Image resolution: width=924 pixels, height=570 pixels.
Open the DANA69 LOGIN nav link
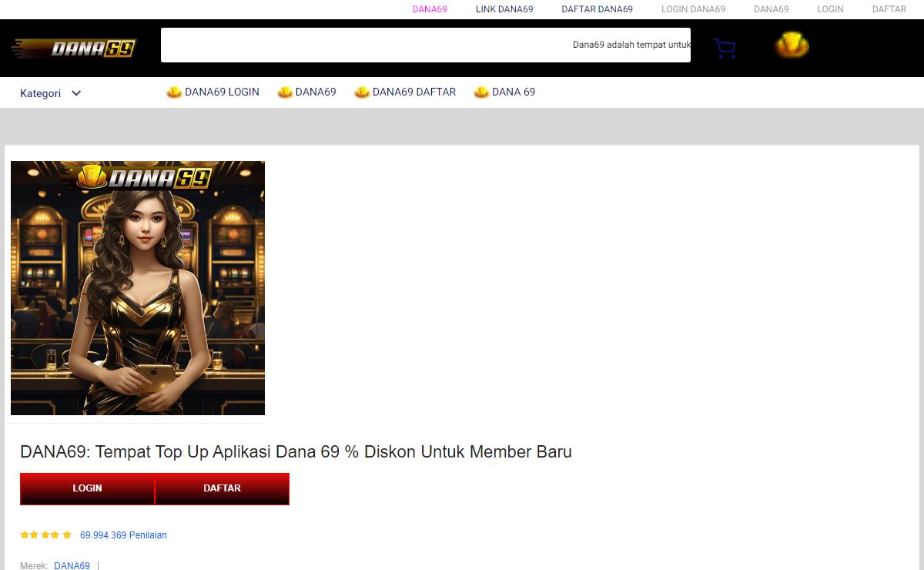coord(213,92)
